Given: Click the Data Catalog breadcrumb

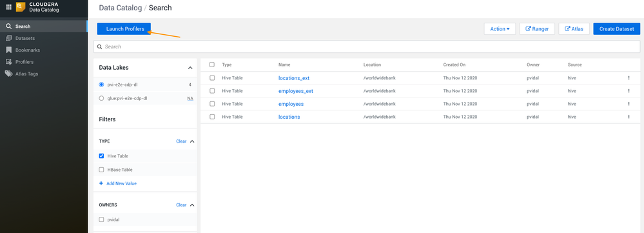Looking at the screenshot, I should (121, 8).
